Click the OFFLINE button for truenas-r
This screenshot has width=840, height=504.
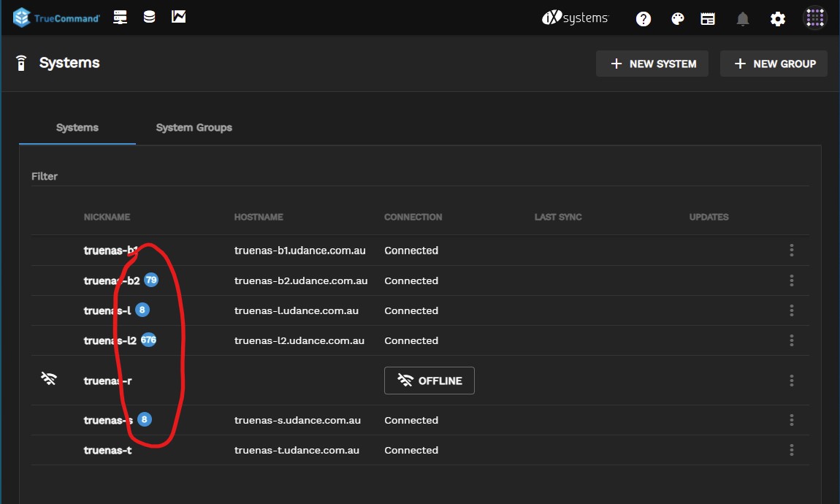(x=429, y=381)
